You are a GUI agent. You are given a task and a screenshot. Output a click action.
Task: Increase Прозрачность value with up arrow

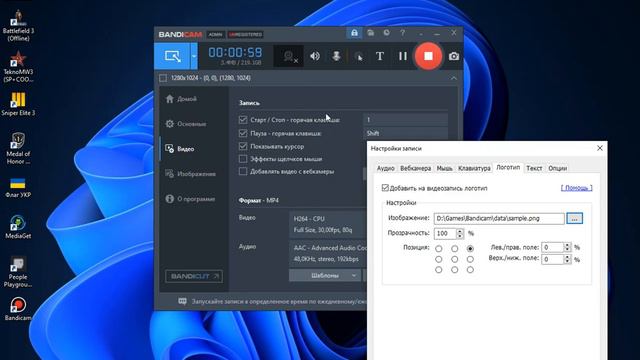click(460, 231)
